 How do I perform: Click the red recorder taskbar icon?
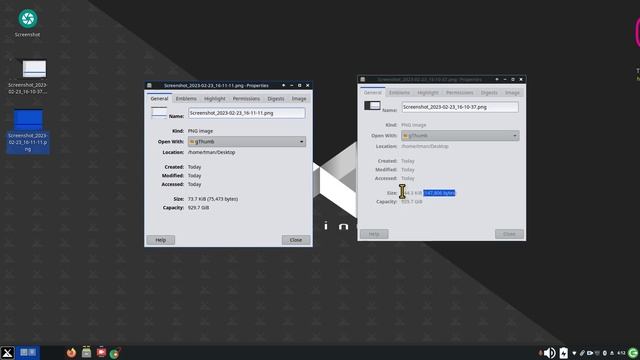[102, 353]
